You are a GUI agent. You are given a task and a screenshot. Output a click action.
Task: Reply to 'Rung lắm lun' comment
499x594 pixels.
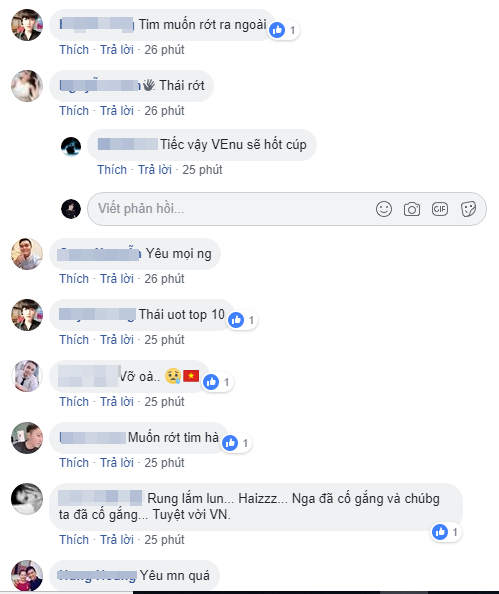coord(117,539)
